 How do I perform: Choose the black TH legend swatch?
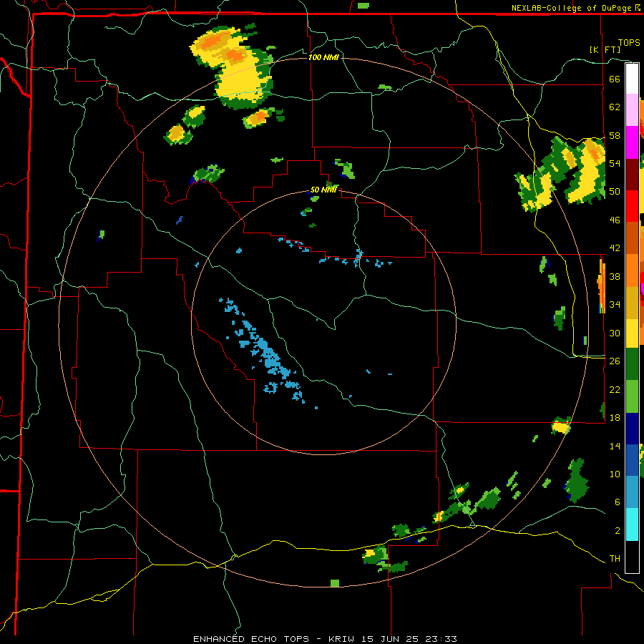tap(632, 557)
